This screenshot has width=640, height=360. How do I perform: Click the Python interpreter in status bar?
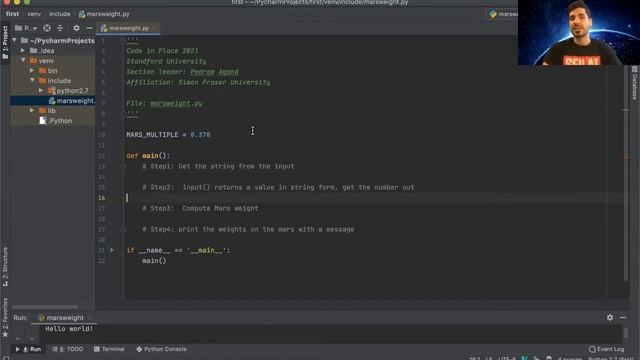[611, 359]
